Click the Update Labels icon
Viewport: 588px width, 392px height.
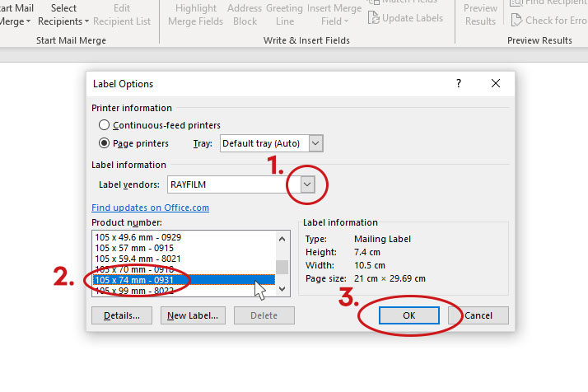coord(373,17)
